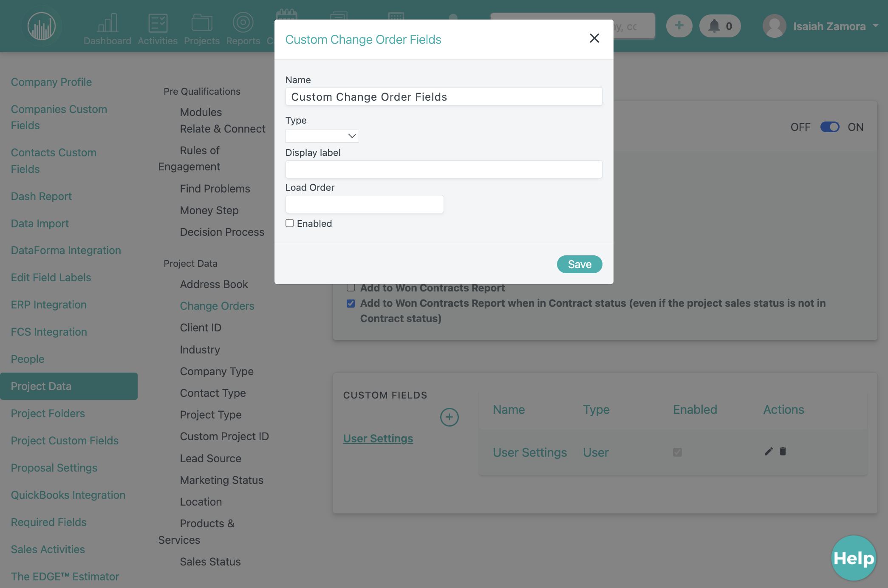Click the plus quick-add button in header
The height and width of the screenshot is (588, 888).
click(x=679, y=26)
